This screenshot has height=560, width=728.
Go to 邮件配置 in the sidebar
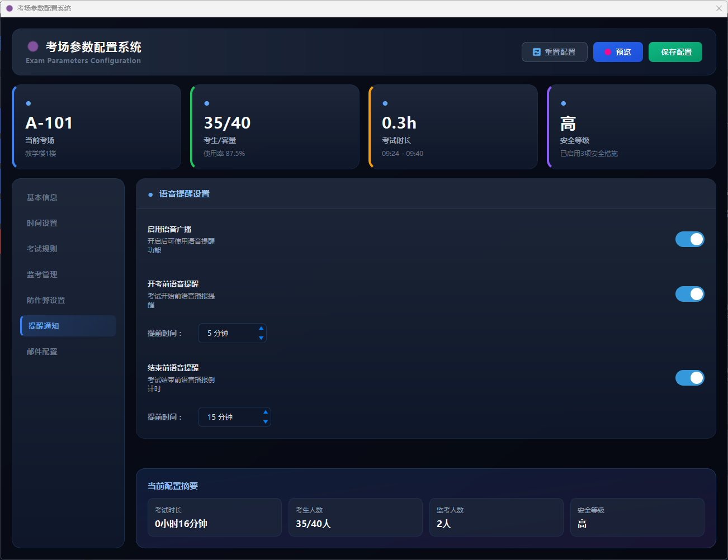coord(42,352)
